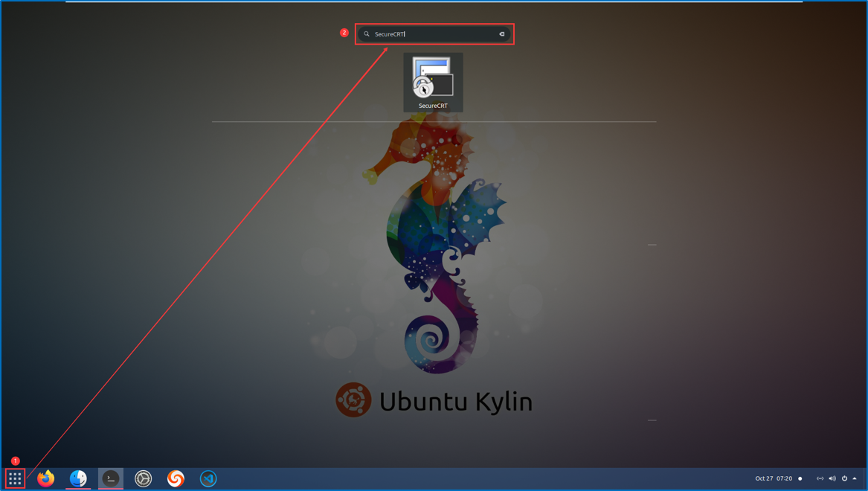
Task: Switch to the Terminal in the dock
Action: coord(111,478)
